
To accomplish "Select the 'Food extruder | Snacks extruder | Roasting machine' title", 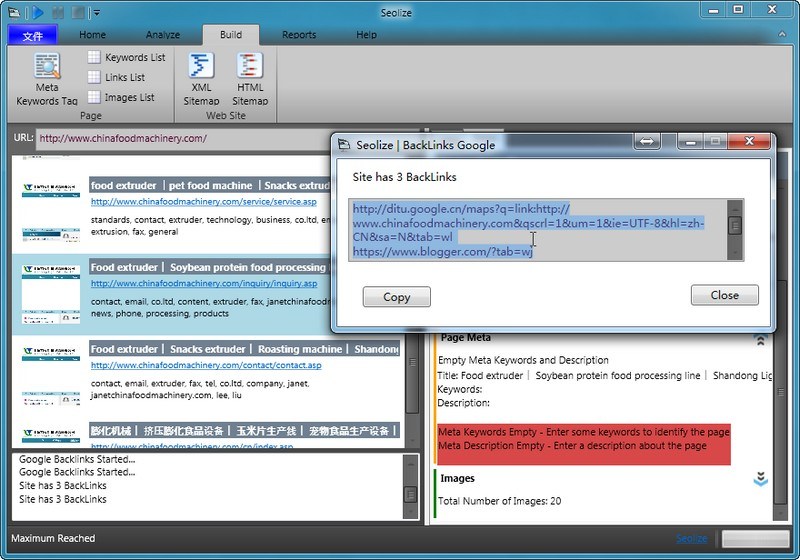I will point(244,349).
